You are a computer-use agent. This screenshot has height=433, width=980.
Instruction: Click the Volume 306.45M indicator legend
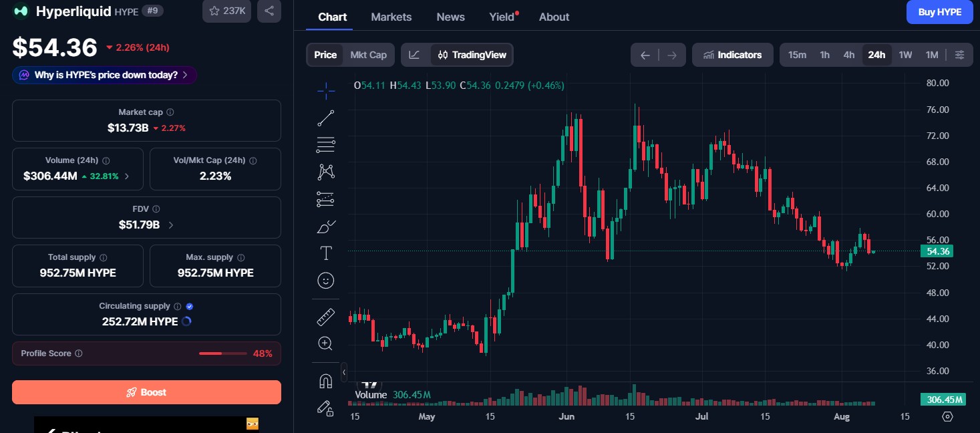393,395
